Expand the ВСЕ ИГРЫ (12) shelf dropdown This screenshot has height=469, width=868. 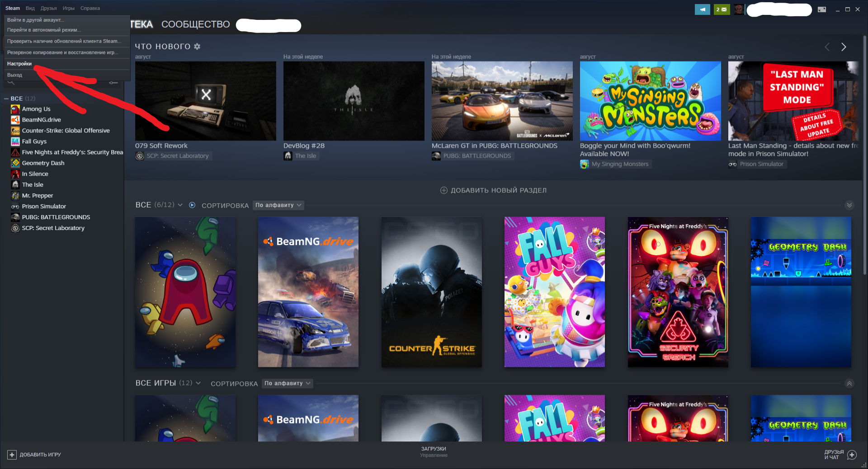click(198, 383)
